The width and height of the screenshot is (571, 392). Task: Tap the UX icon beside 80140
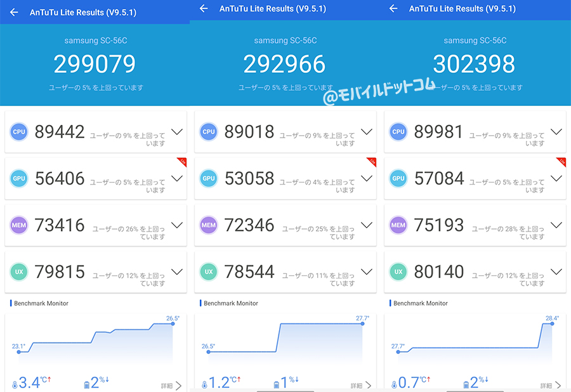398,272
